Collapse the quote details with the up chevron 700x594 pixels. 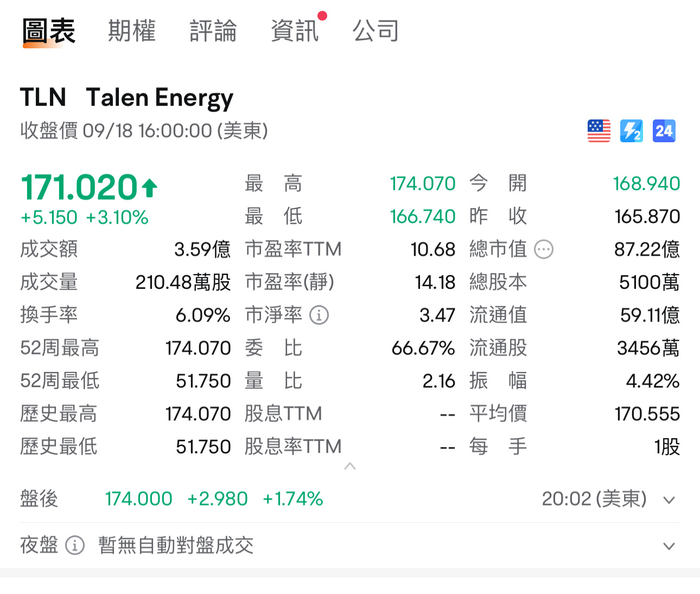click(x=350, y=466)
